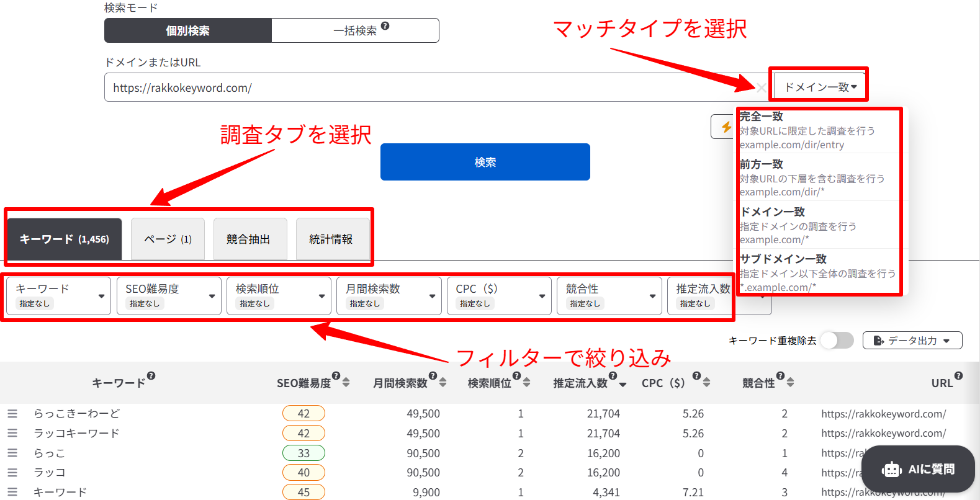Click the help icon beside 一括検索

385,26
